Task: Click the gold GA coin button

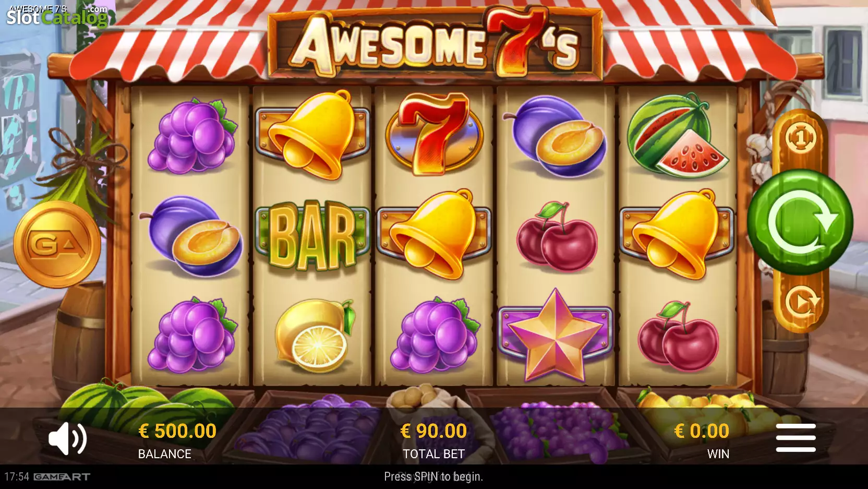Action: (x=57, y=245)
